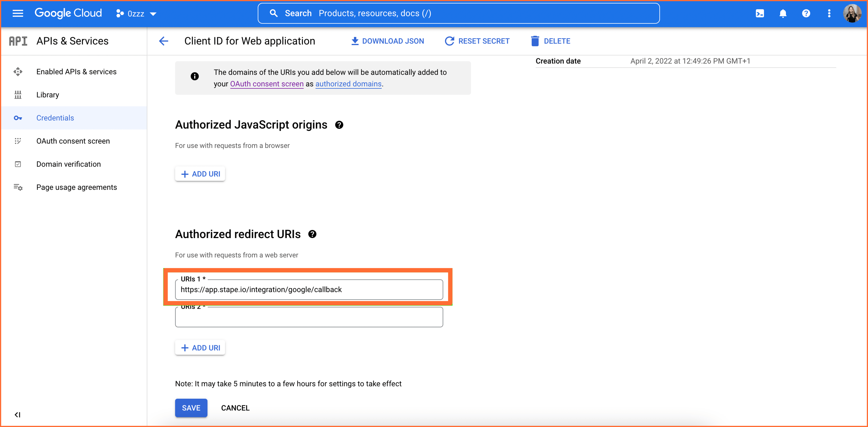This screenshot has width=868, height=427.
Task: Click the Library grid icon
Action: 18,95
